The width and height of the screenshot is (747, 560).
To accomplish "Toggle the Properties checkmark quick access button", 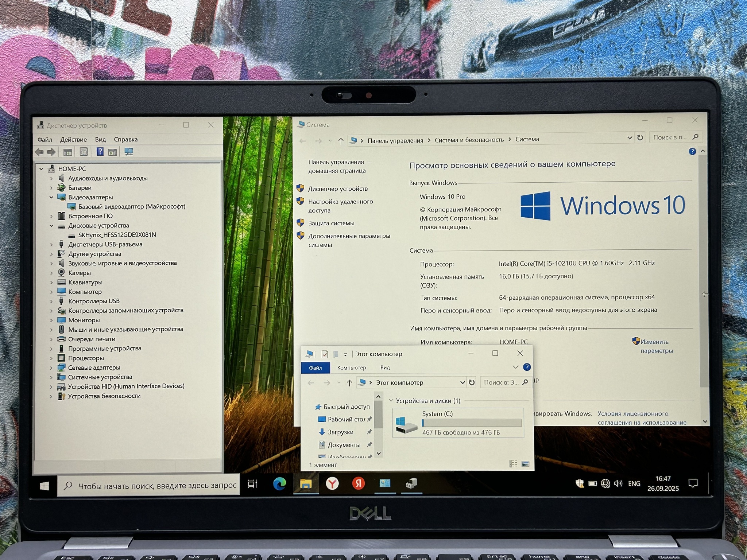I will 325,354.
